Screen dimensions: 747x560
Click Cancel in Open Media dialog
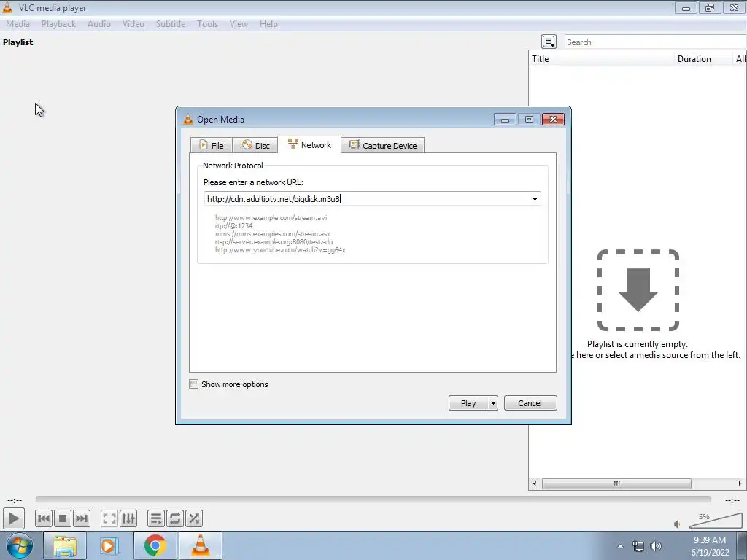(530, 402)
